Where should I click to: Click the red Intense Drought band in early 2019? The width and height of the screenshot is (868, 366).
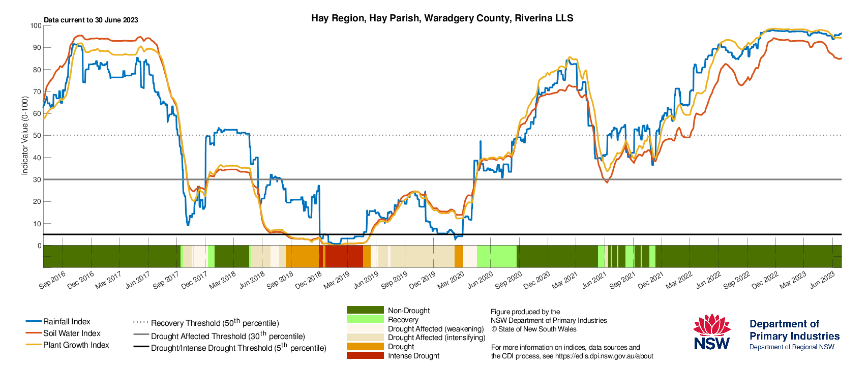[344, 256]
